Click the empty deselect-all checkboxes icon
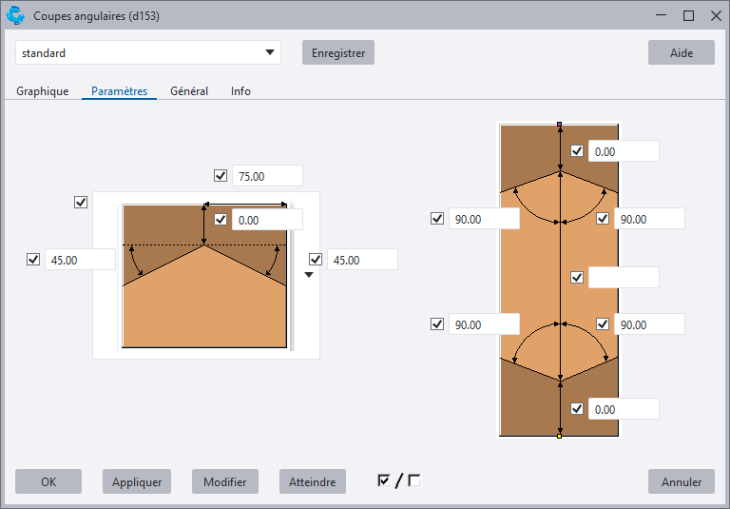Viewport: 730px width, 509px height. (x=414, y=480)
